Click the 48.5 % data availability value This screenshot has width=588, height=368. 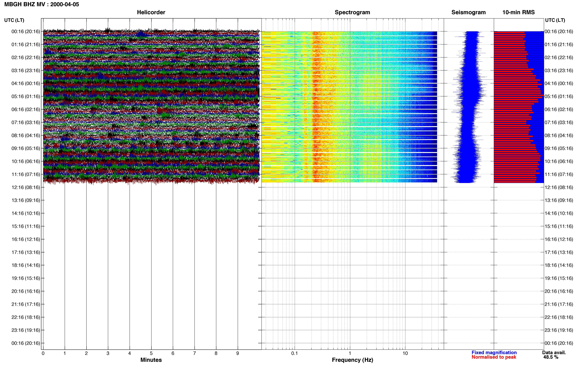tap(551, 357)
